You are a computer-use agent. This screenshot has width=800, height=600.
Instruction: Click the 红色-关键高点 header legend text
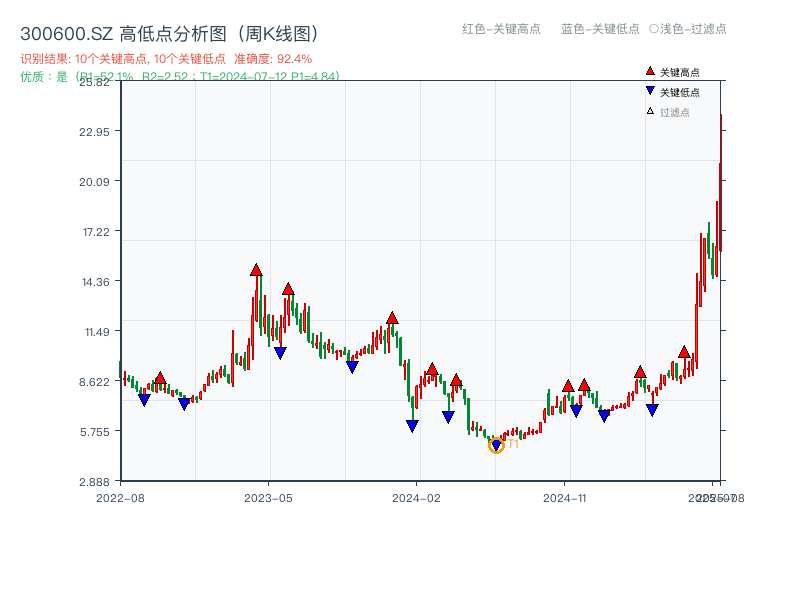(x=501, y=29)
